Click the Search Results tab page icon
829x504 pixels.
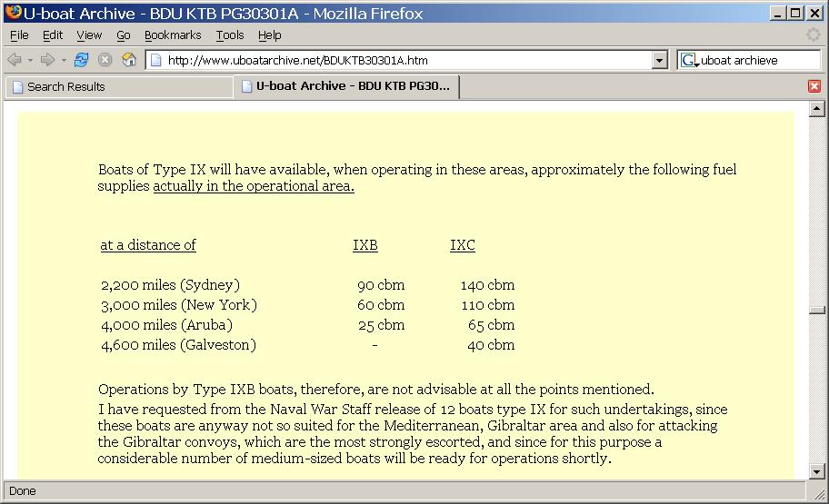tap(17, 86)
